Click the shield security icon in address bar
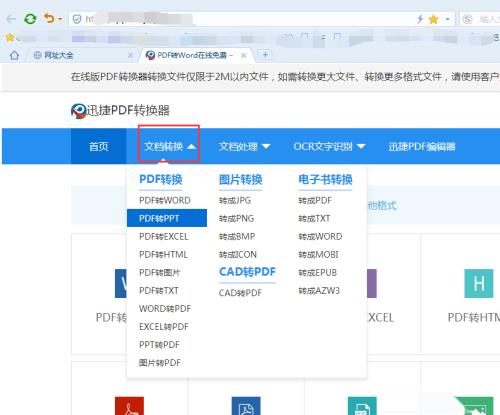Image resolution: width=500 pixels, height=415 pixels. [77, 19]
